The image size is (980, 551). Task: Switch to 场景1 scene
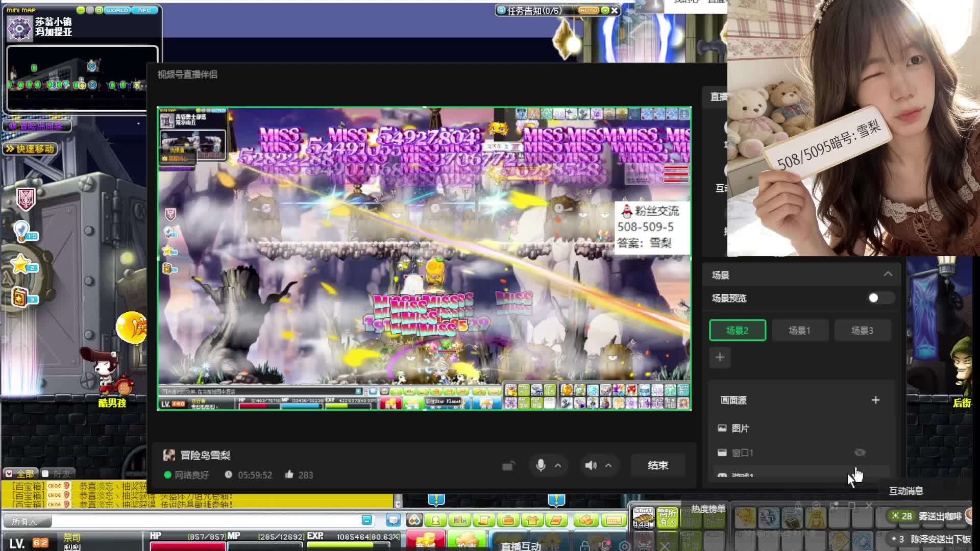click(799, 331)
